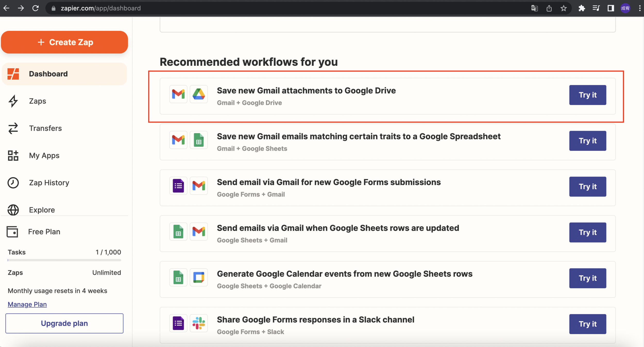Open the Explore globe icon
Image resolution: width=644 pixels, height=347 pixels.
tap(13, 210)
